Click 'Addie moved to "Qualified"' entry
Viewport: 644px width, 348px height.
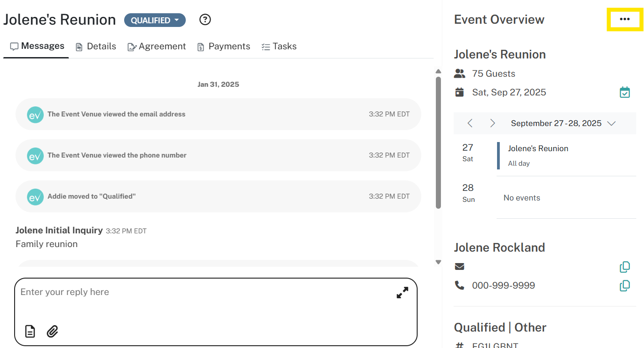tap(218, 196)
